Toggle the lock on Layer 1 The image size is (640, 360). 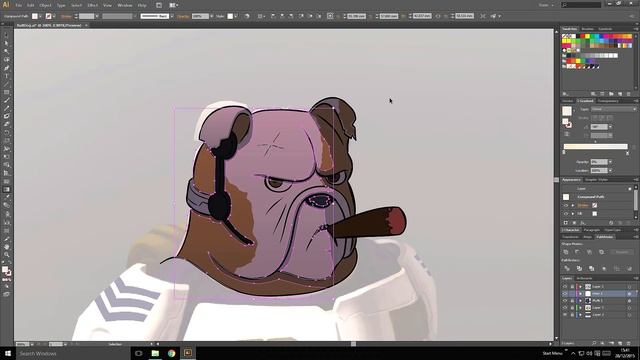(572, 307)
